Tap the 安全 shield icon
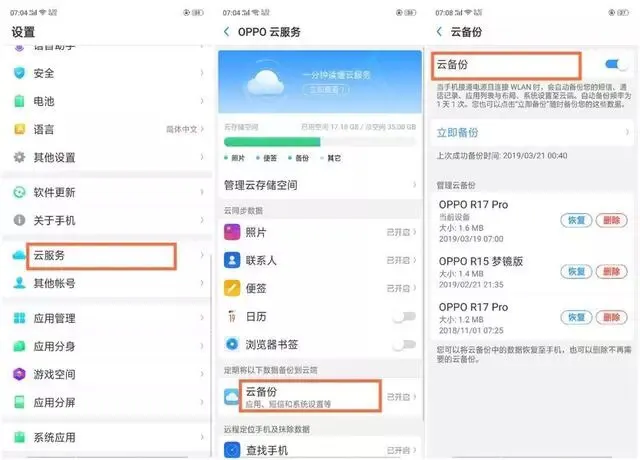 pyautogui.click(x=18, y=73)
